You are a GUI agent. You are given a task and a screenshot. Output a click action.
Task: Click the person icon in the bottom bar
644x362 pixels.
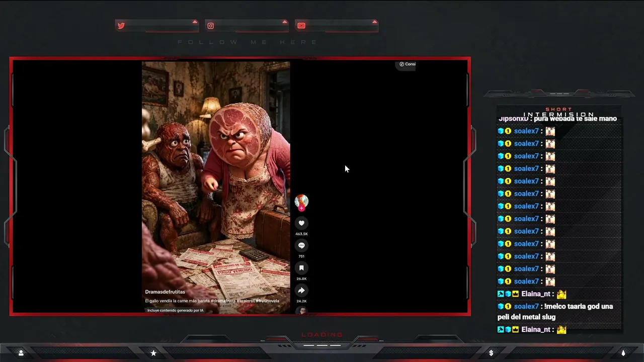(x=21, y=353)
